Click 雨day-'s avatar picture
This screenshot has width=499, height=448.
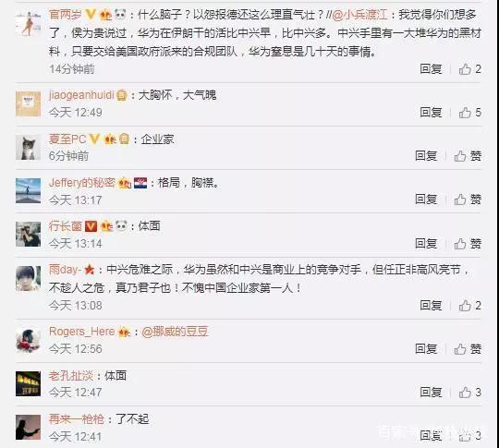29,279
